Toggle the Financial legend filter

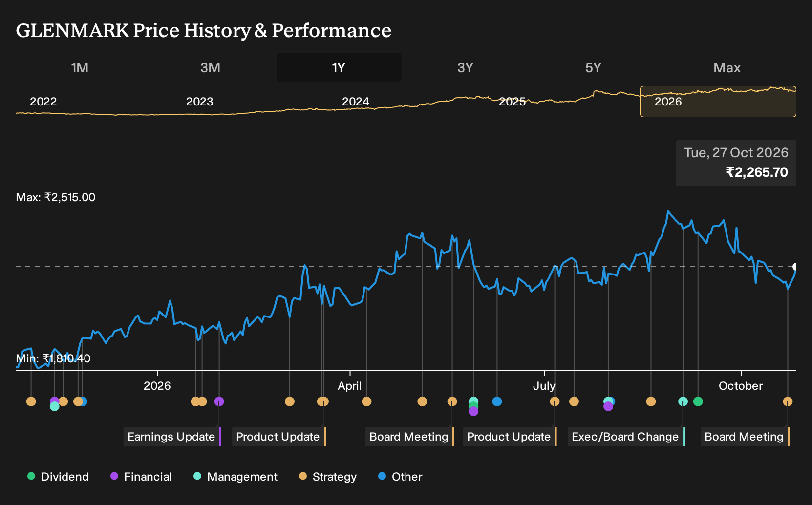(x=141, y=477)
